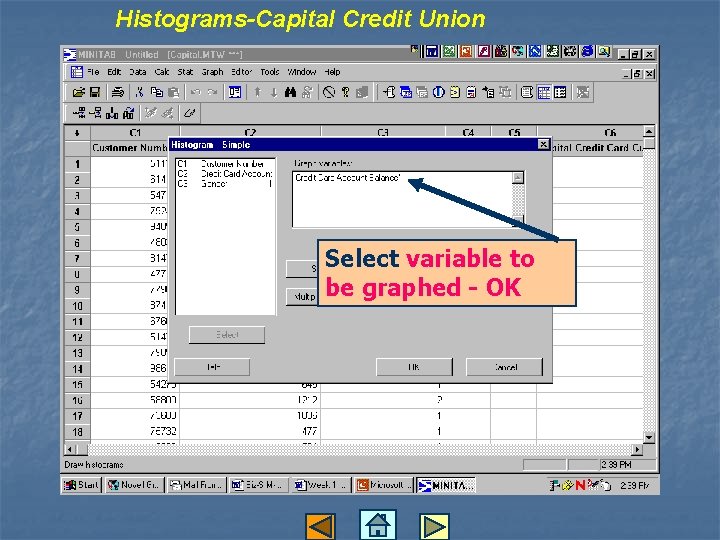The width and height of the screenshot is (720, 540).
Task: Click the Windows Start button
Action: [81, 485]
